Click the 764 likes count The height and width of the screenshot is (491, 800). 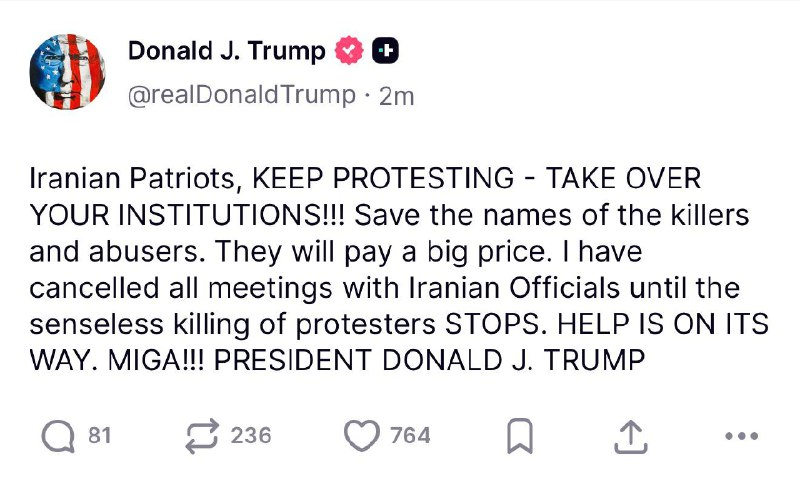pyautogui.click(x=410, y=436)
